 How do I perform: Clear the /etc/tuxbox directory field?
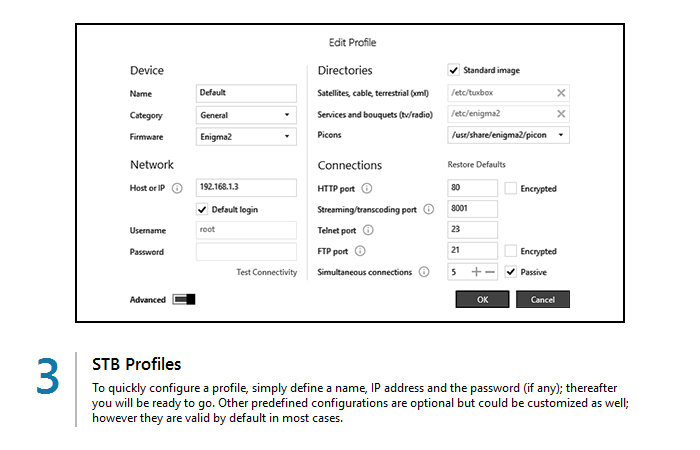(x=561, y=93)
